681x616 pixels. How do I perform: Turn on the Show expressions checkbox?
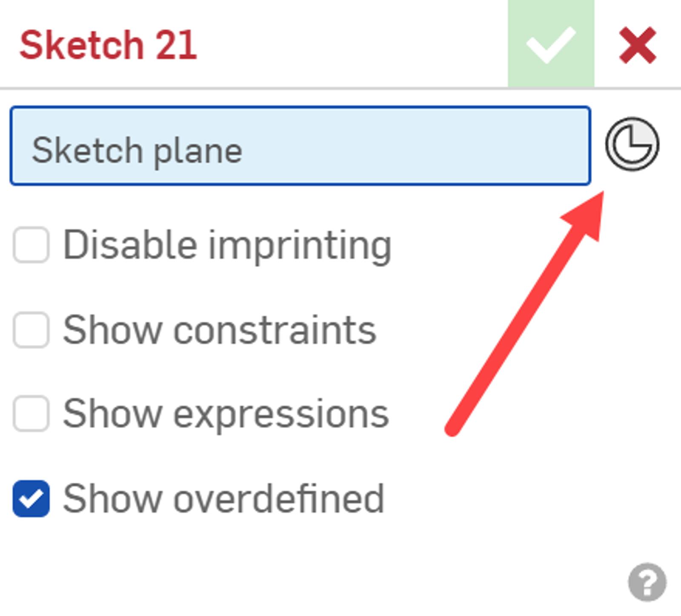(31, 413)
